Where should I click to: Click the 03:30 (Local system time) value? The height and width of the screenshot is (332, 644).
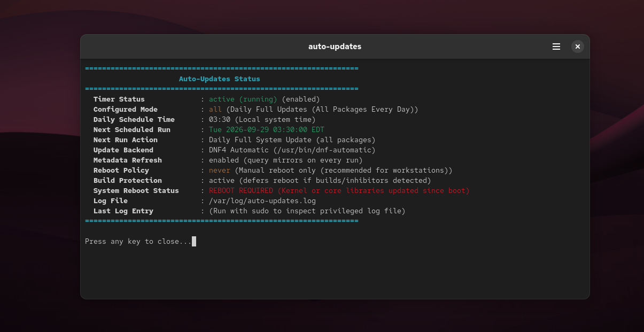(x=262, y=119)
